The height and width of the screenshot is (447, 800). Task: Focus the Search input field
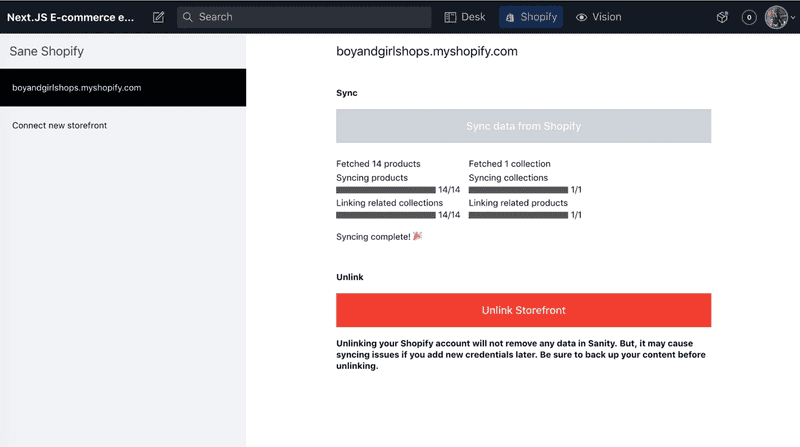pyautogui.click(x=304, y=17)
